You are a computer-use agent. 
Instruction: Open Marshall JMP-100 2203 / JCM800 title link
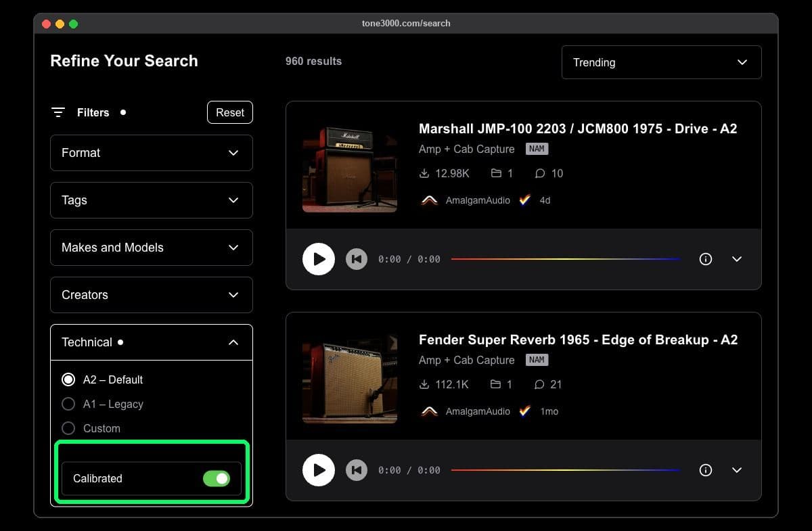coord(578,129)
